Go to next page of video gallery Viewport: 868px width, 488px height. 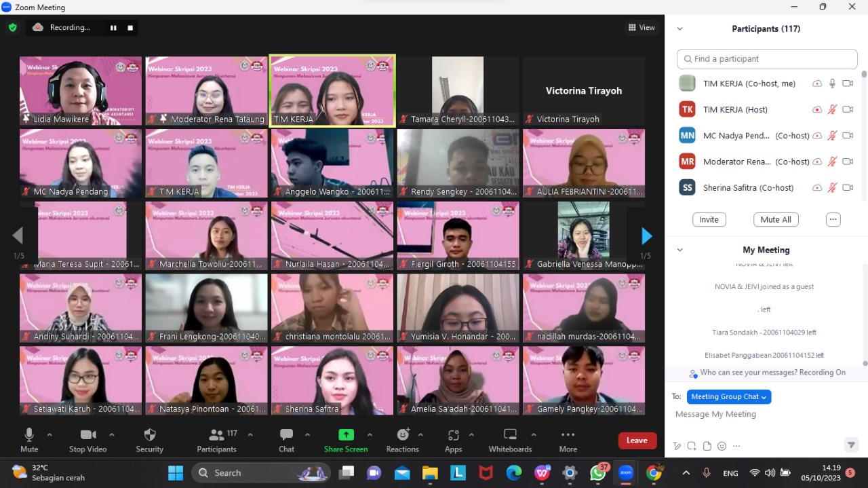click(x=646, y=236)
